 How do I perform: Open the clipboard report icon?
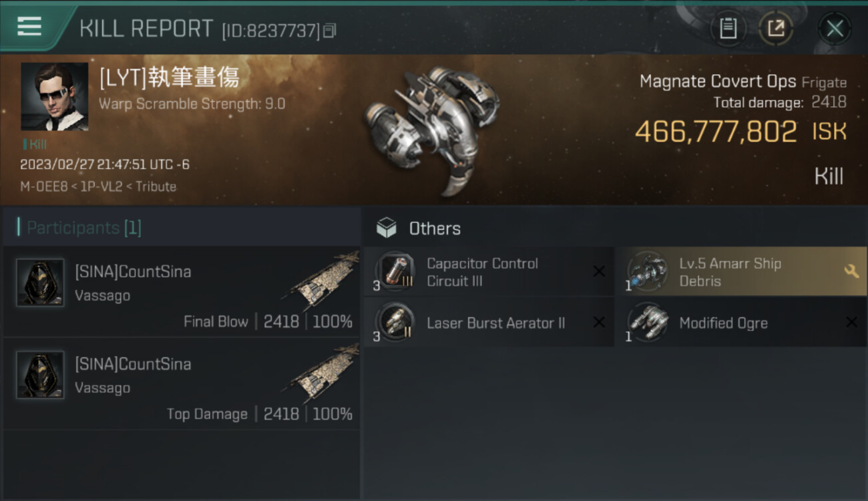point(728,29)
